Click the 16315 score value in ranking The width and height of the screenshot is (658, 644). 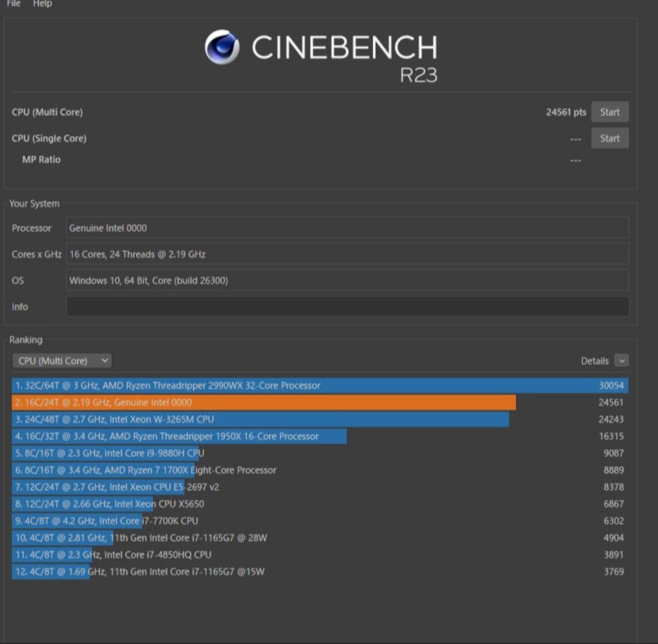click(611, 436)
